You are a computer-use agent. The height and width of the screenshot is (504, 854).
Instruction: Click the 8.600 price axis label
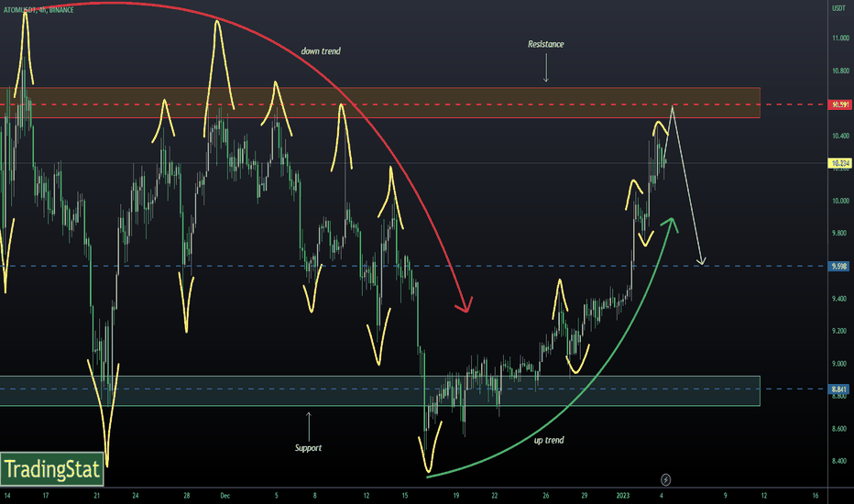coord(839,429)
